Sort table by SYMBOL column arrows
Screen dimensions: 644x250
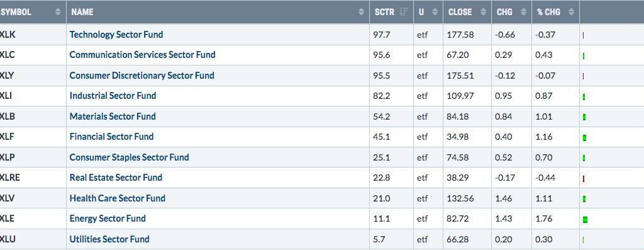point(58,12)
